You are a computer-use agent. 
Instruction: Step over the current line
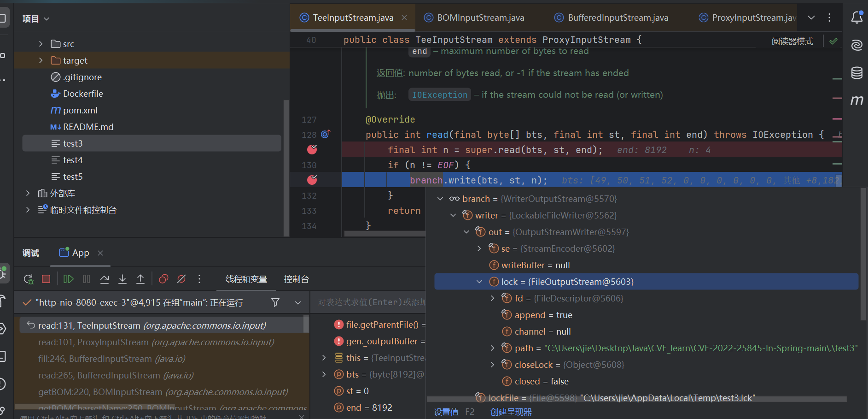click(x=105, y=279)
